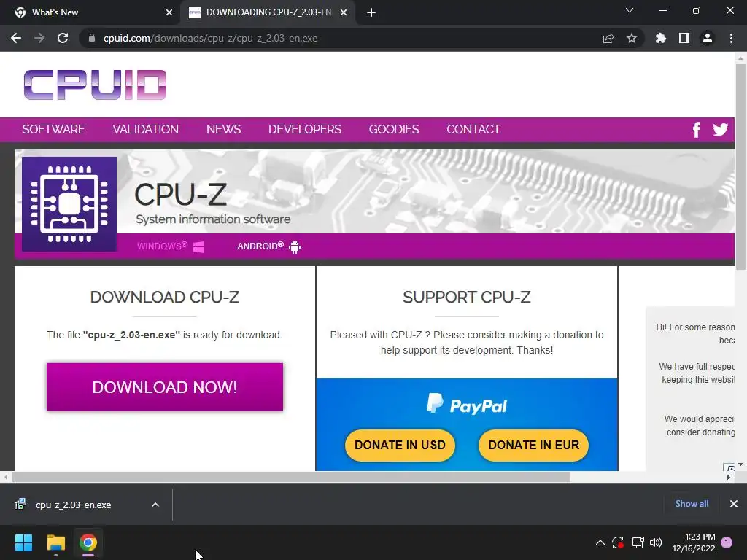This screenshot has height=560, width=747.
Task: Open CPUID Facebook page icon
Action: pos(696,130)
